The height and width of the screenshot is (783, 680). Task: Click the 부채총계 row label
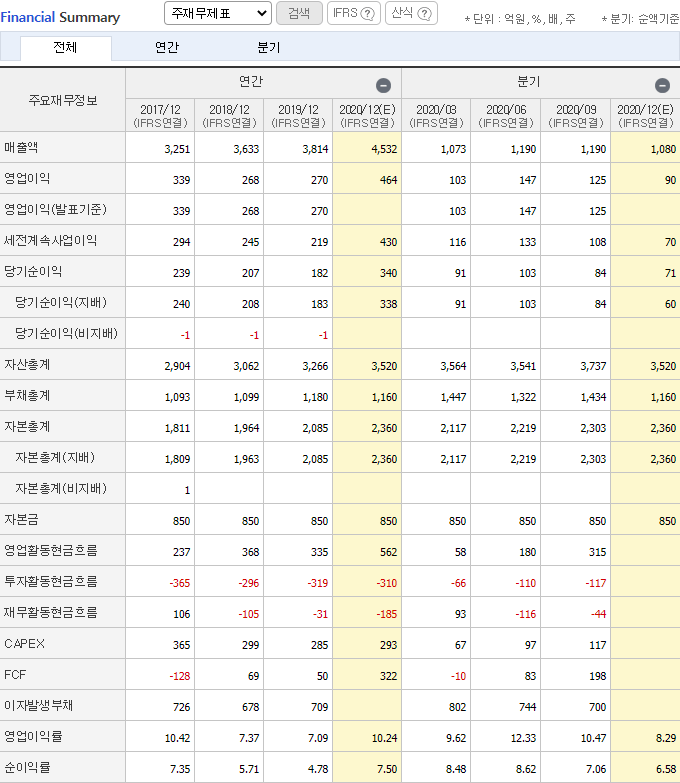tap(27, 396)
